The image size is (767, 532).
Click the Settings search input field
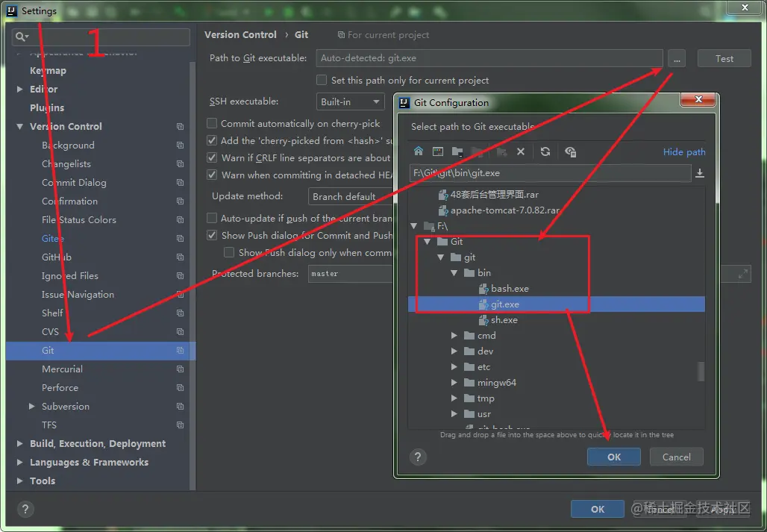tap(101, 37)
